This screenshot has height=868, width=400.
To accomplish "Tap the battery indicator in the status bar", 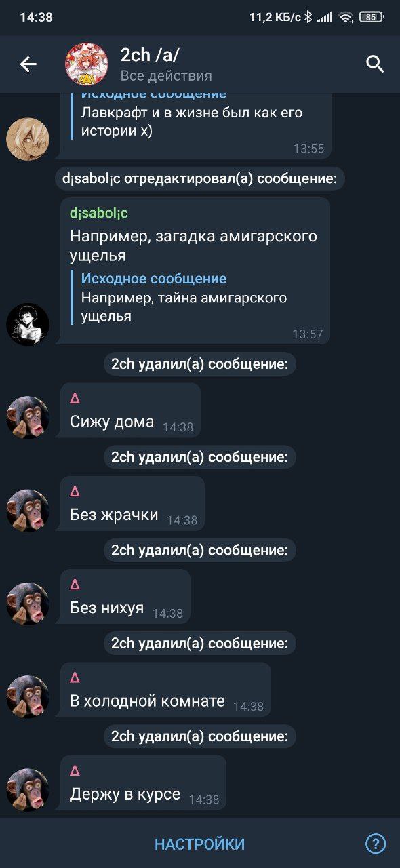I will 371,17.
